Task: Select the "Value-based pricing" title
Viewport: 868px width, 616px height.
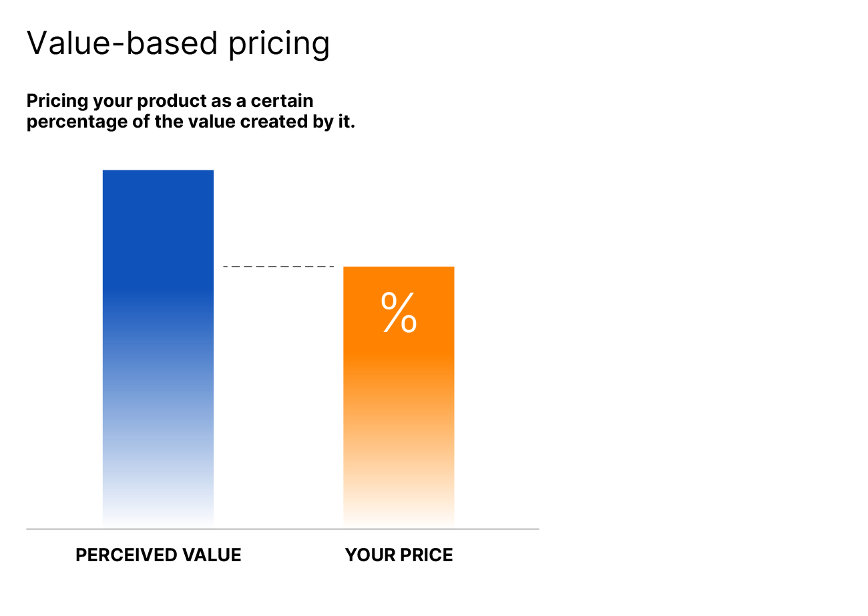Action: click(x=178, y=43)
